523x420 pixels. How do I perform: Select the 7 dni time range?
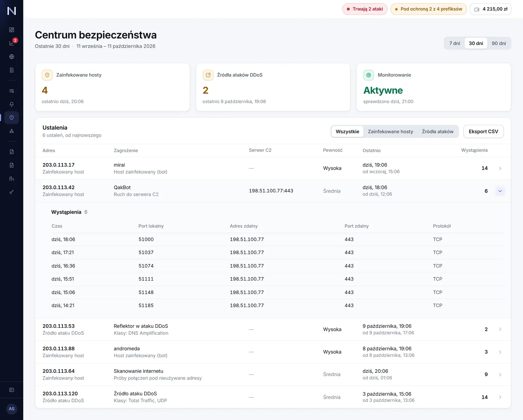(x=455, y=43)
